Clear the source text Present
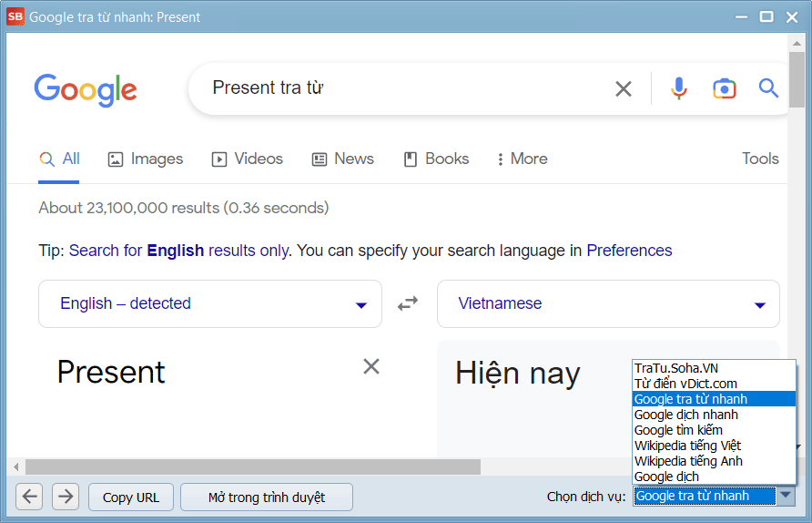Screen dimensions: 812x523 371,366
